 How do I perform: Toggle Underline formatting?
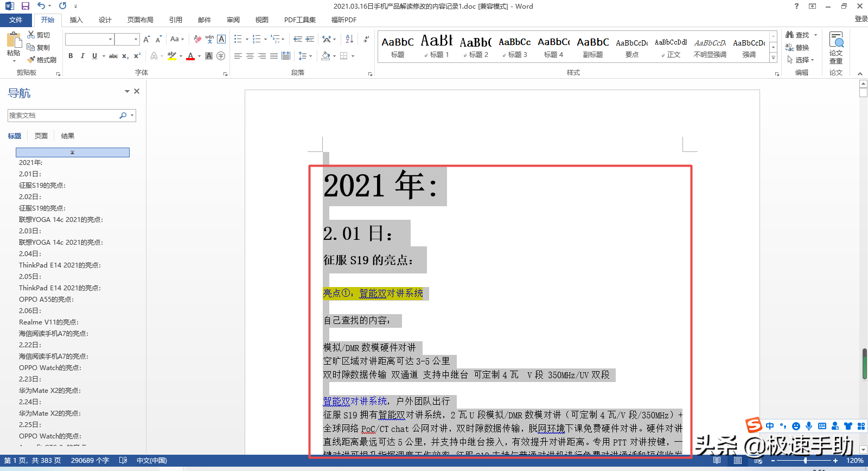click(x=94, y=56)
